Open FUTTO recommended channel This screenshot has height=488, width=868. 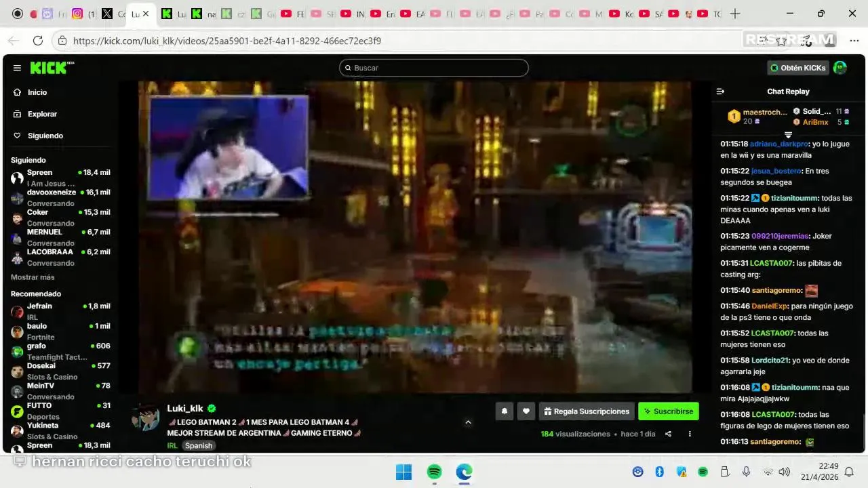tap(60, 411)
